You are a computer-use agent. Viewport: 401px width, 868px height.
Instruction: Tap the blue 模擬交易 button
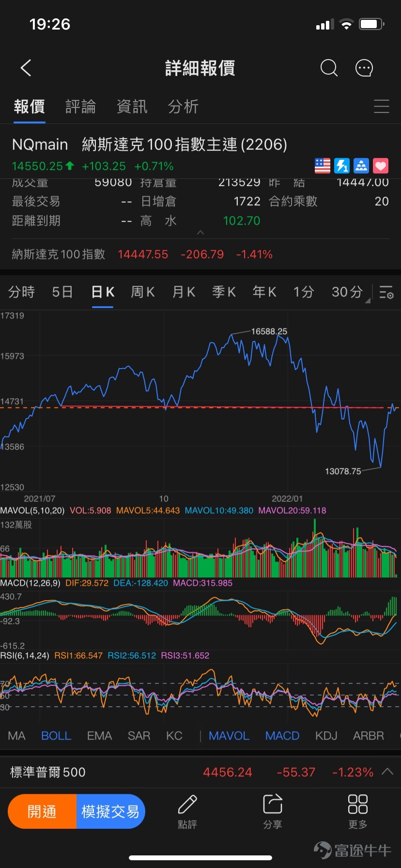pyautogui.click(x=110, y=811)
